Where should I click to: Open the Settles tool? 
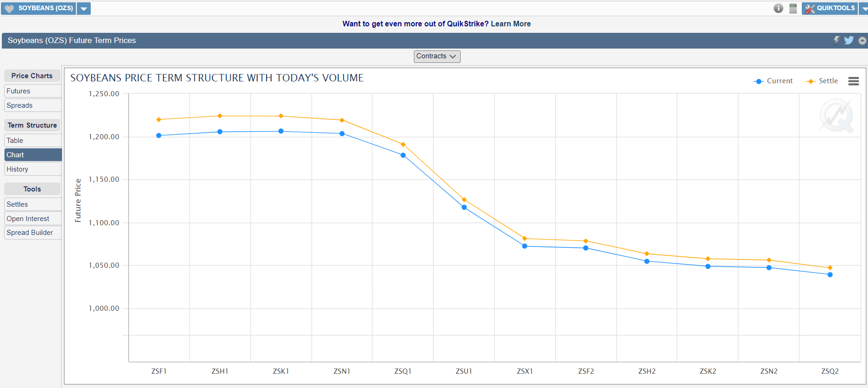[33, 204]
